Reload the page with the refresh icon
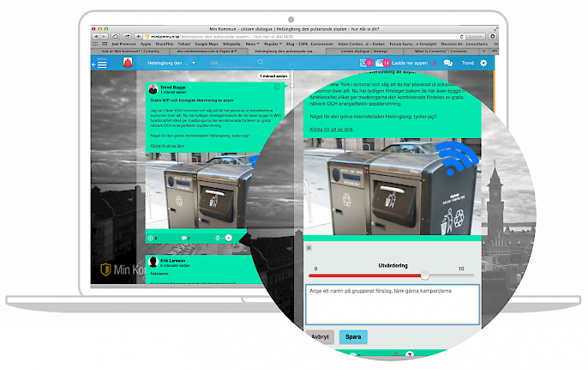The width and height of the screenshot is (588, 369). (462, 36)
